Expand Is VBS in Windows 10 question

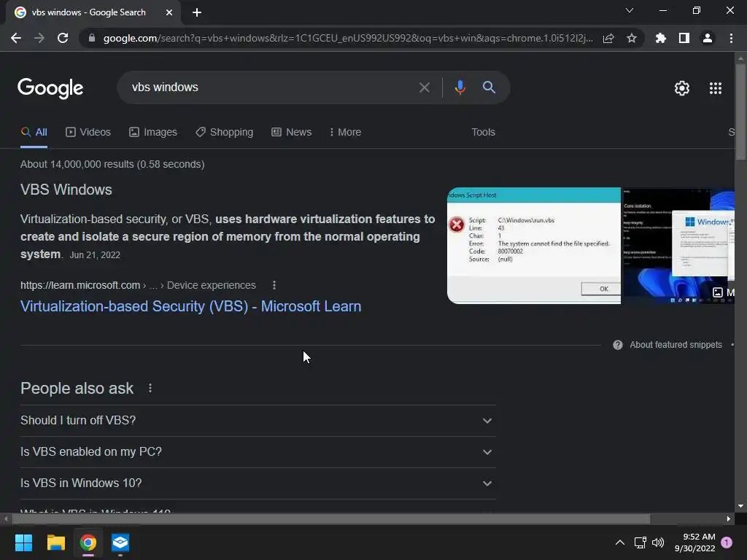258,483
